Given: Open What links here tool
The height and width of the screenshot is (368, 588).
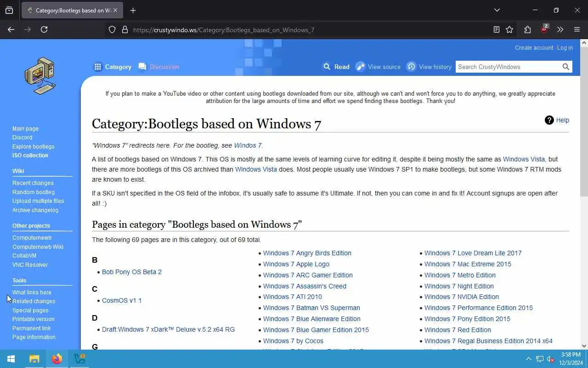Looking at the screenshot, I should coord(32,293).
